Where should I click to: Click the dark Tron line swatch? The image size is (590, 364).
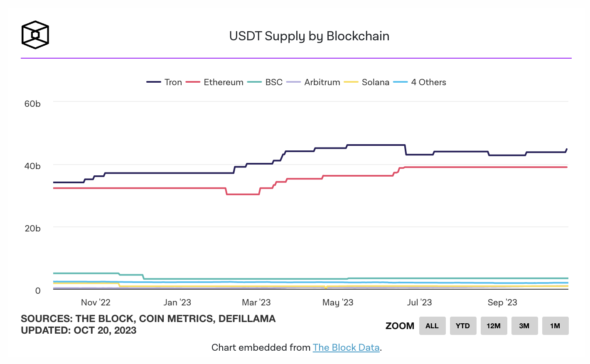tap(154, 82)
